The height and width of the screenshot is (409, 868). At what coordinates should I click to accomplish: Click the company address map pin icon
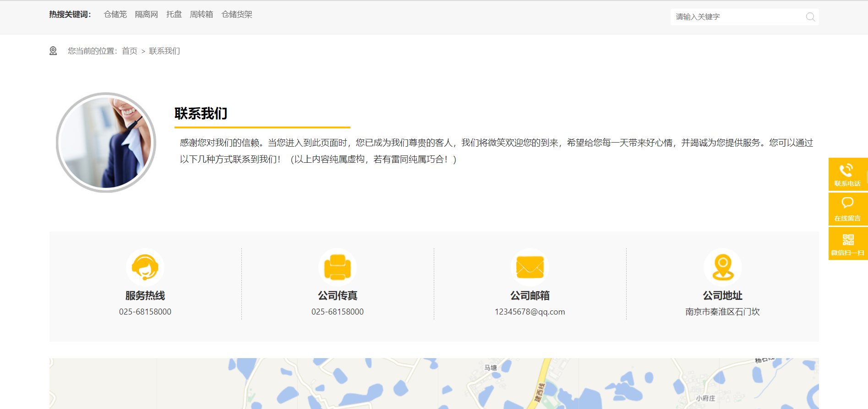pyautogui.click(x=723, y=267)
